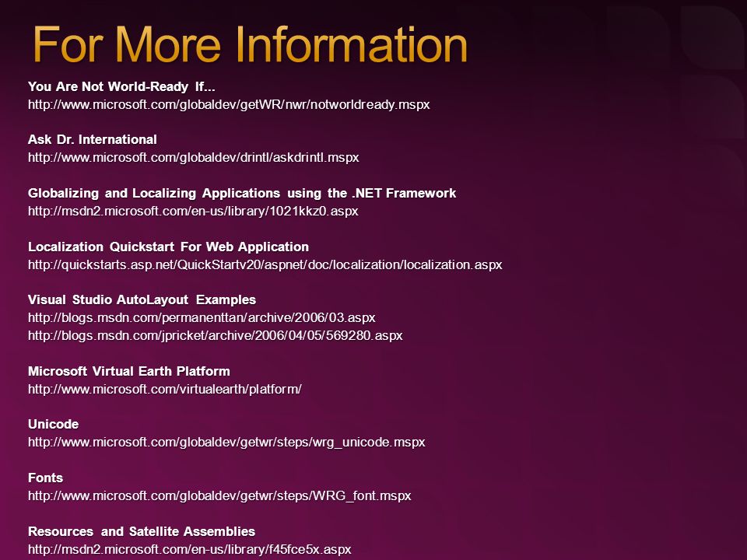This screenshot has width=747, height=560.
Task: Open the blogs.msdn.com permanenttan URL
Action: (202, 317)
